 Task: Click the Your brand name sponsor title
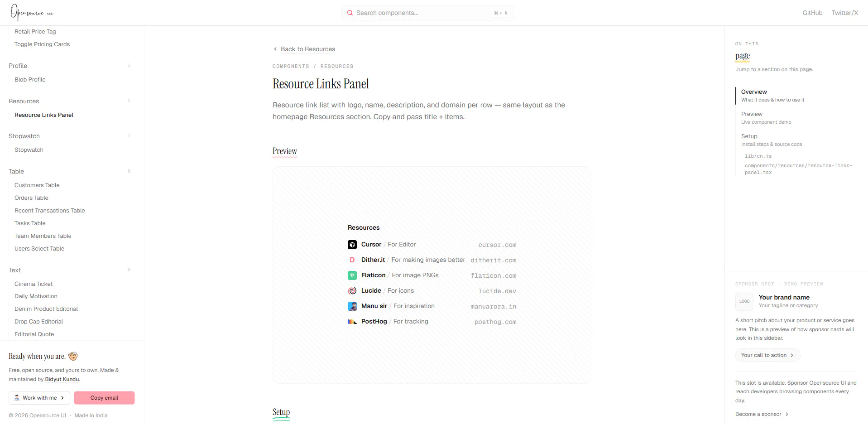click(784, 297)
